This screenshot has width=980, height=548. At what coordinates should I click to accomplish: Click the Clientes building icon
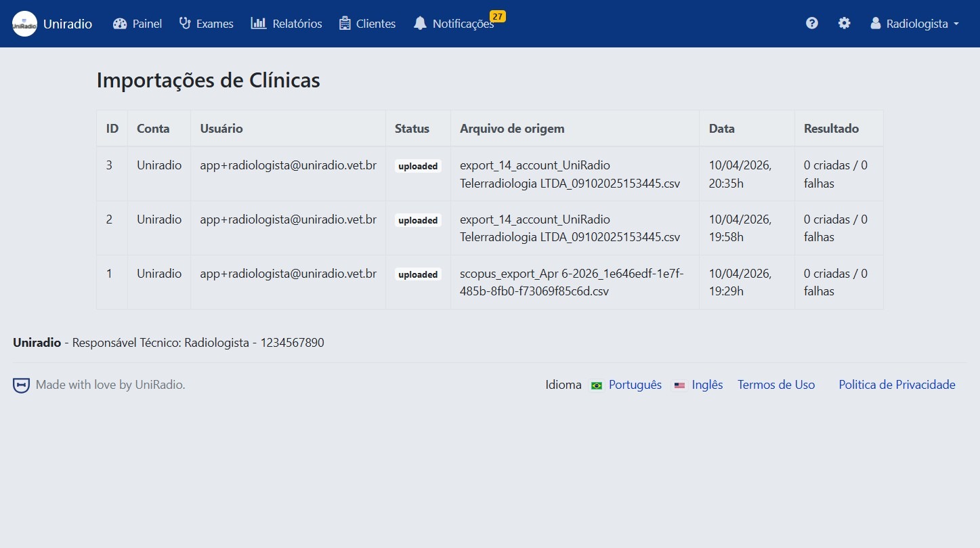click(345, 23)
